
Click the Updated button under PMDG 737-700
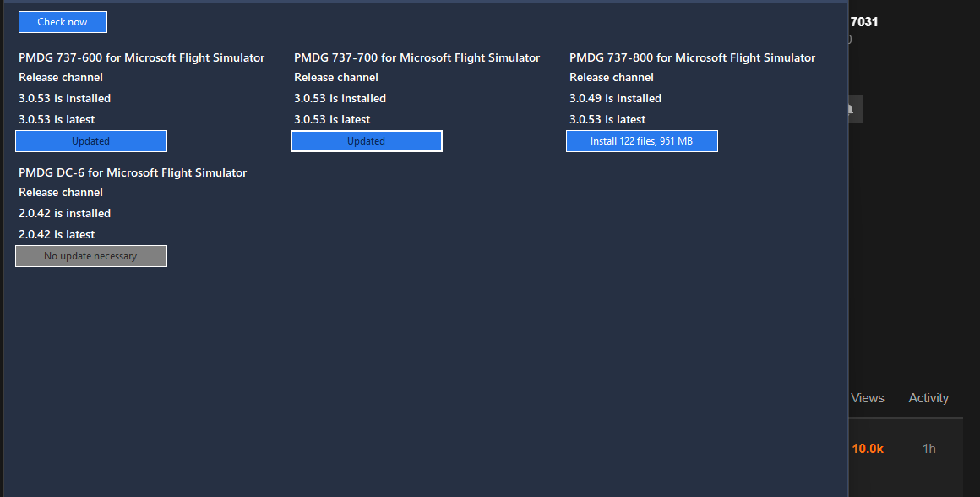[367, 141]
